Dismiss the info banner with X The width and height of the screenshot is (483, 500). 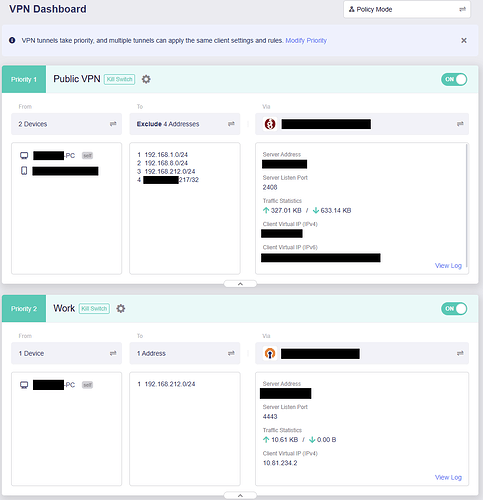tap(464, 40)
